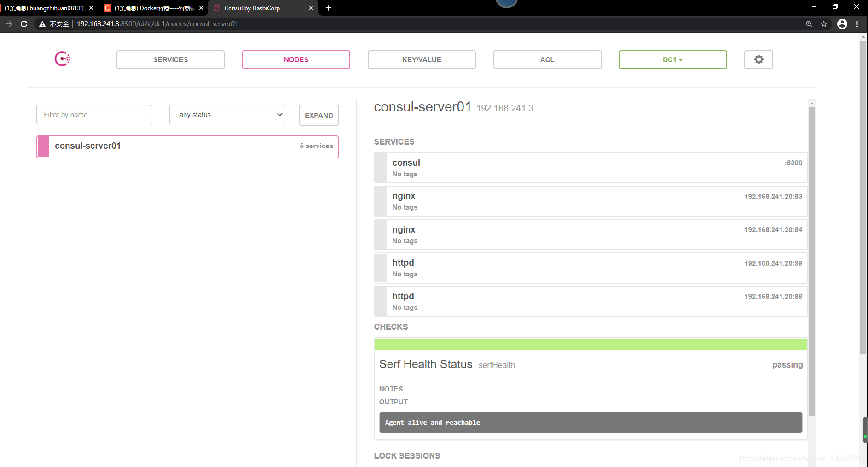The height and width of the screenshot is (467, 868).
Task: Close the Consul by HashiCorp tab
Action: (x=311, y=8)
